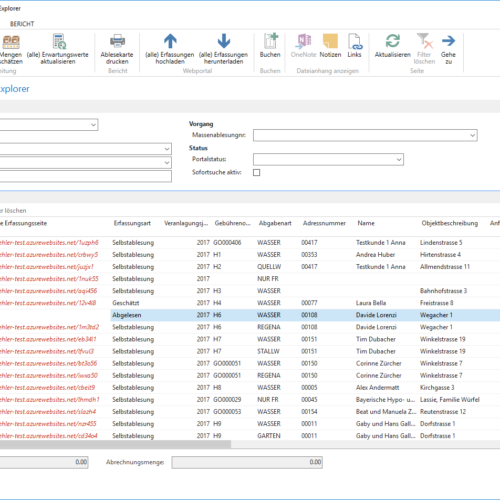Click the Gehe zu arrow icon
500x500 pixels.
coord(448,41)
